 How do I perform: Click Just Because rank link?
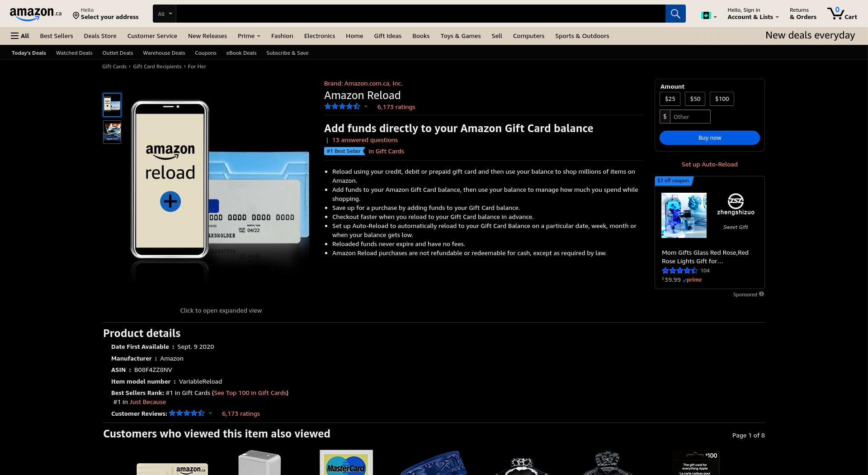[148, 402]
